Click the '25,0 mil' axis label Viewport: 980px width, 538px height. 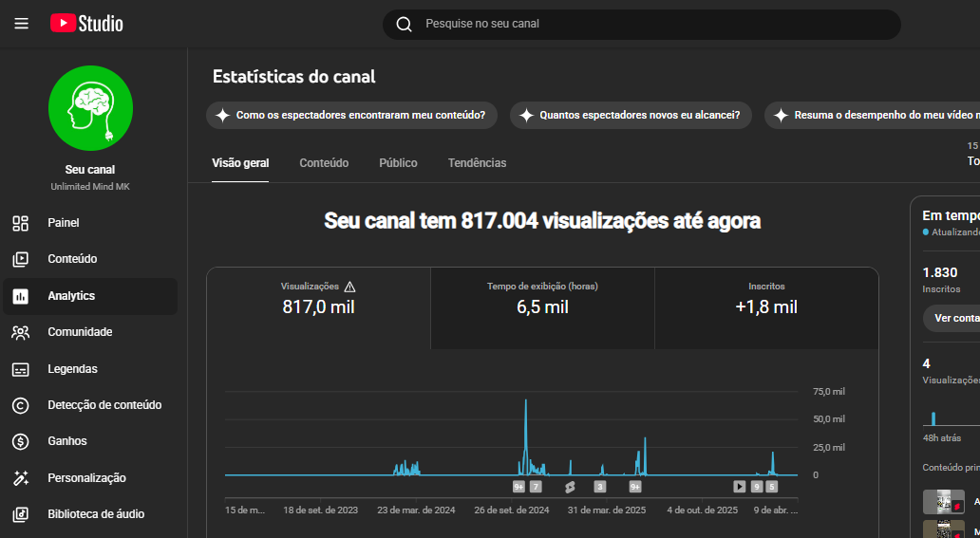(829, 448)
